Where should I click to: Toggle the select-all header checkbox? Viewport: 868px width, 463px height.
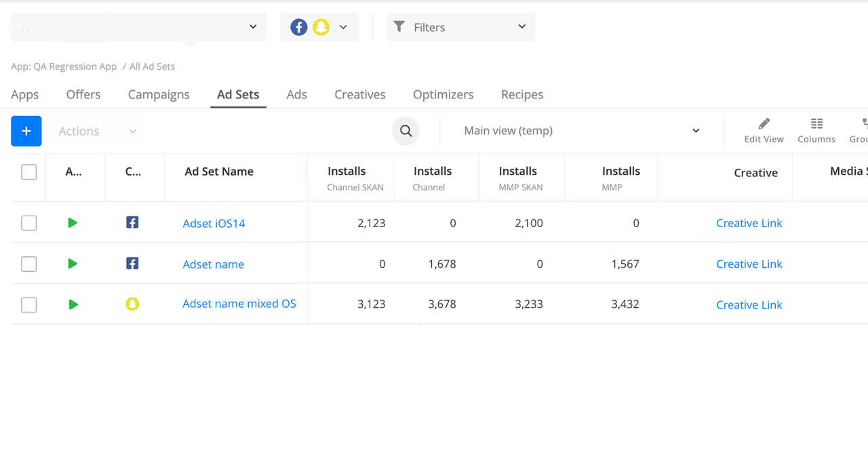28,172
